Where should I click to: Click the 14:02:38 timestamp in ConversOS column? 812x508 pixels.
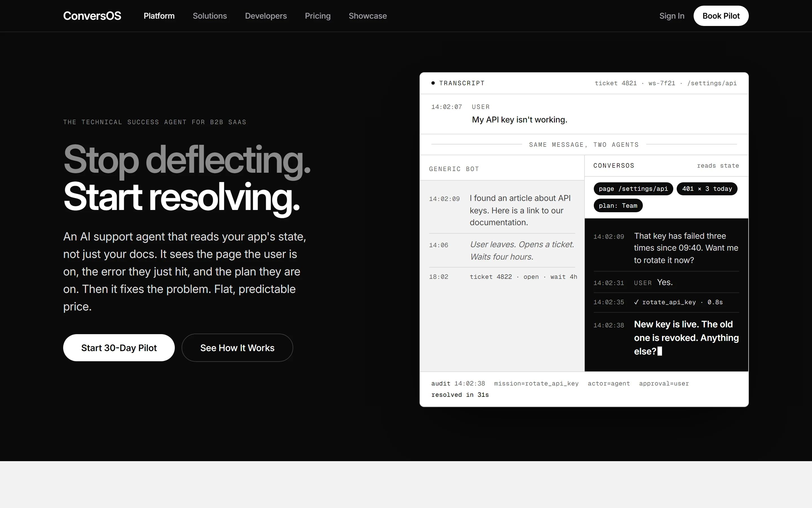(609, 325)
